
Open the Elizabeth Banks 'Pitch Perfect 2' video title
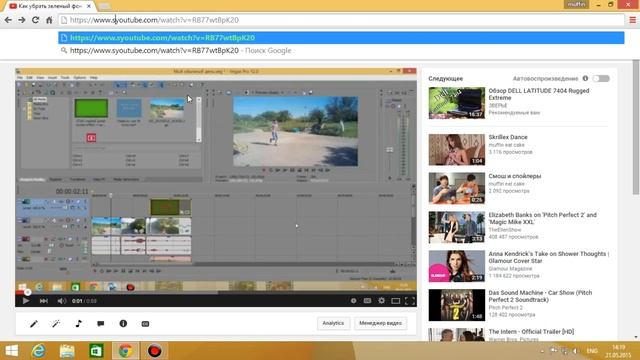click(542, 218)
